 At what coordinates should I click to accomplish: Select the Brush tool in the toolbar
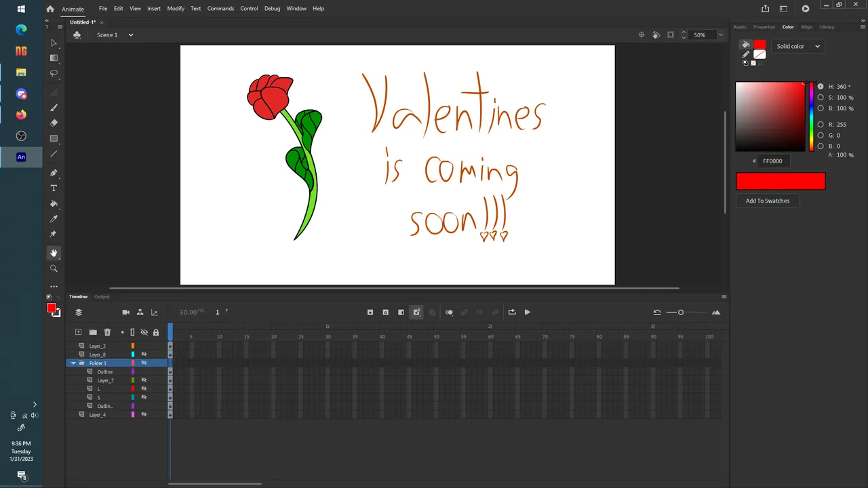[54, 107]
